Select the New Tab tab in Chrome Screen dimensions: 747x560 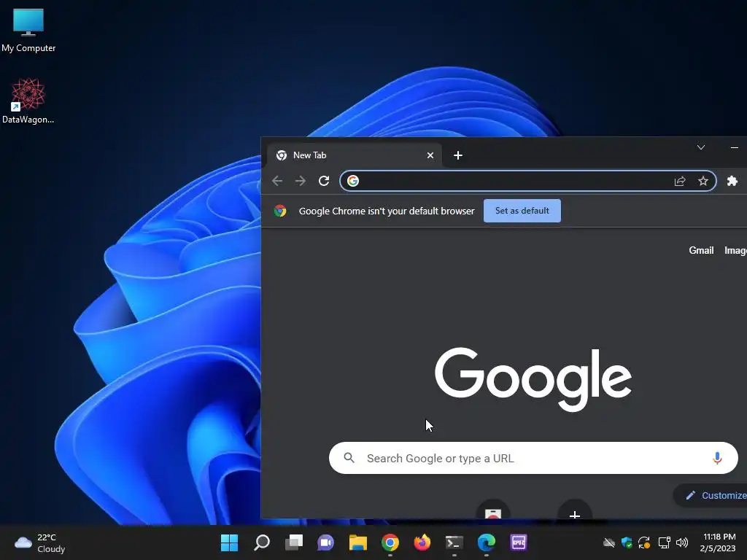[354, 155]
